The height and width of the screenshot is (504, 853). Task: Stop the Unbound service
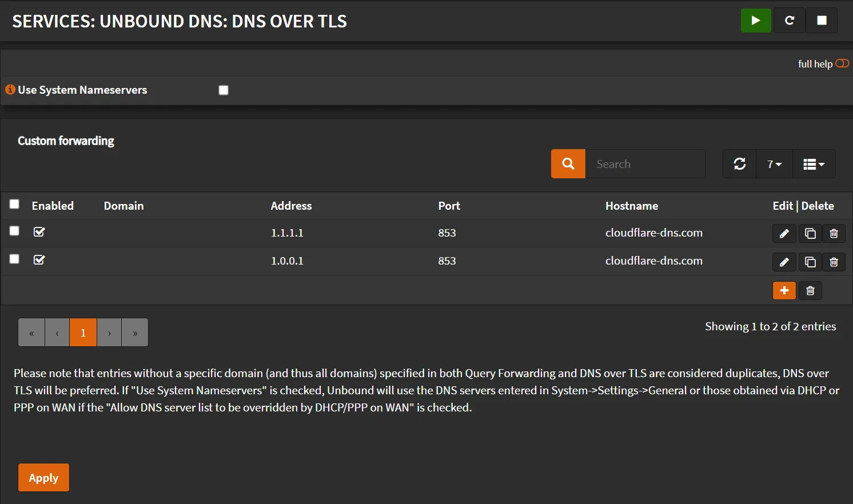coord(822,21)
